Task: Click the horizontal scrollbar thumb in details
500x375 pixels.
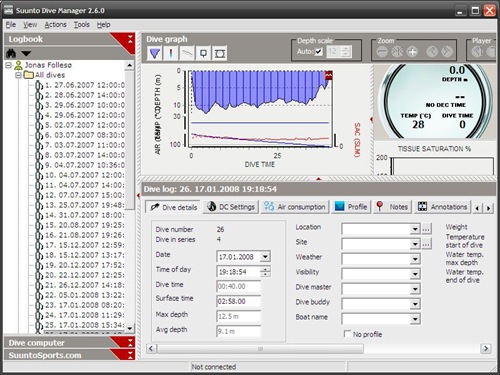Action: pos(260,349)
